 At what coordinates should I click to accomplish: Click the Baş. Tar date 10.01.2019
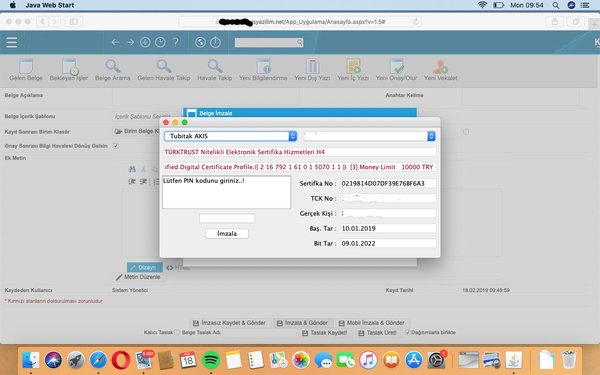(x=388, y=228)
